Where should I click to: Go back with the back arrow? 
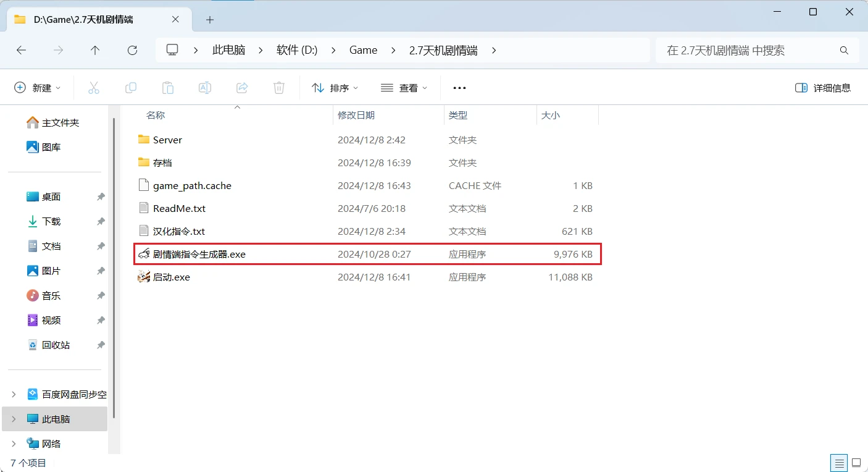click(x=21, y=51)
